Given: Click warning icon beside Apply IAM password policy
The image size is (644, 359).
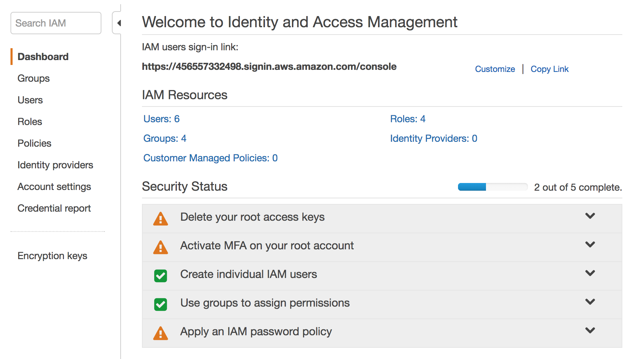Looking at the screenshot, I should (160, 333).
